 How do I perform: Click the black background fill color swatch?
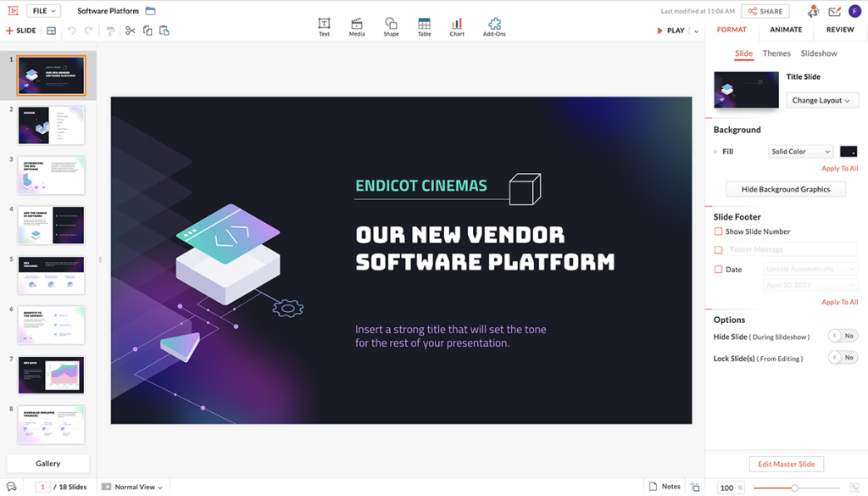pyautogui.click(x=849, y=152)
